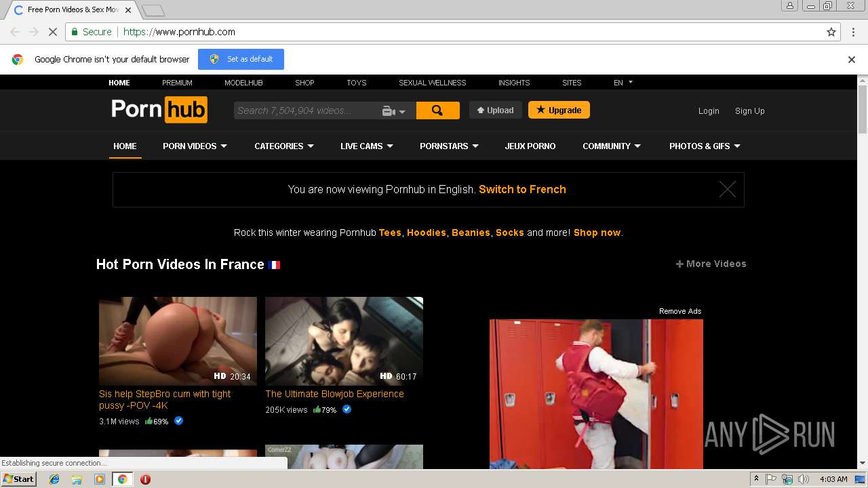The width and height of the screenshot is (868, 488).
Task: Go back using the browser back arrow
Action: tap(15, 32)
